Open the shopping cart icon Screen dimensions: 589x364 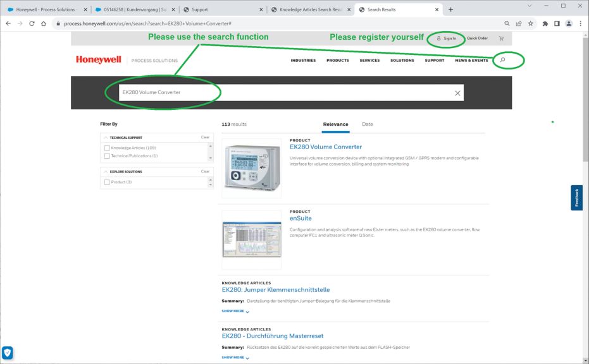click(502, 39)
